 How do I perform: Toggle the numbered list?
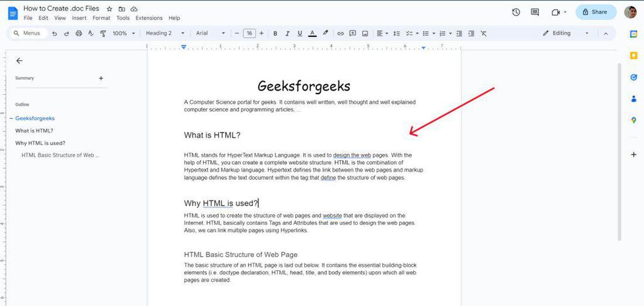[x=442, y=34]
